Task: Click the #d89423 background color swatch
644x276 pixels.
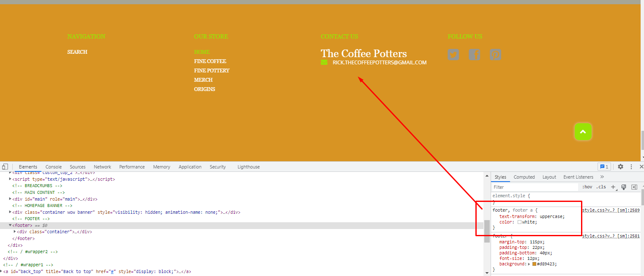Action: [x=534, y=264]
